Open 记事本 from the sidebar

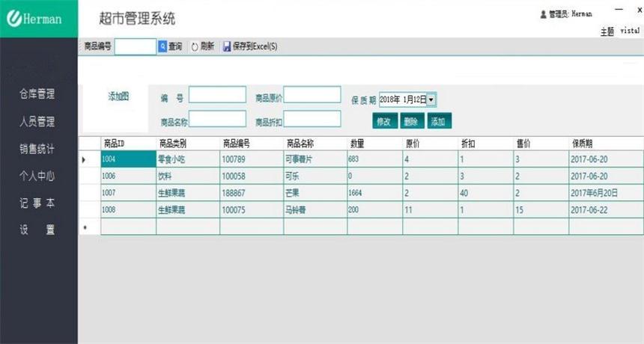coord(37,203)
